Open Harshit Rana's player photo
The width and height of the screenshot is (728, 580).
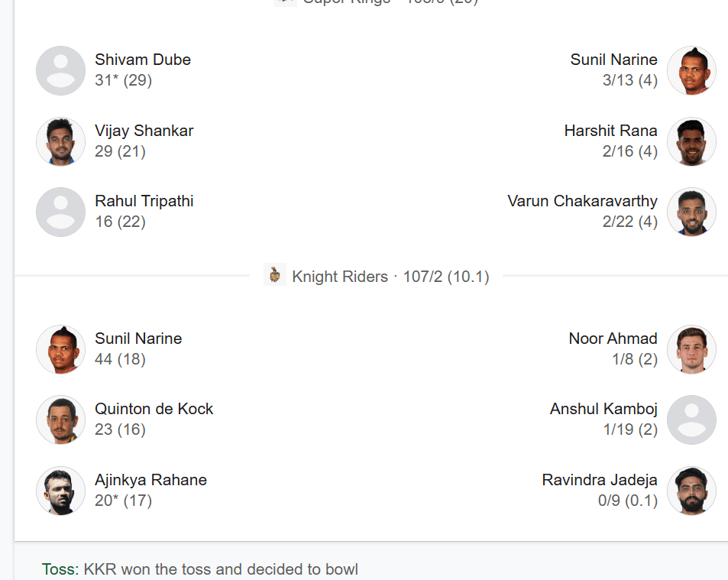click(x=691, y=141)
